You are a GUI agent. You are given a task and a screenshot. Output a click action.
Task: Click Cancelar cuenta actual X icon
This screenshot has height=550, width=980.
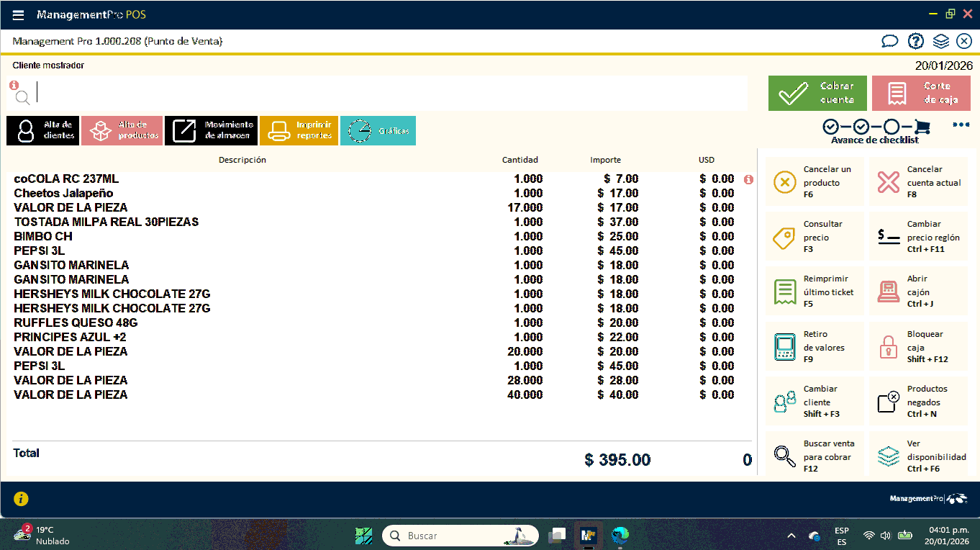[x=889, y=183]
